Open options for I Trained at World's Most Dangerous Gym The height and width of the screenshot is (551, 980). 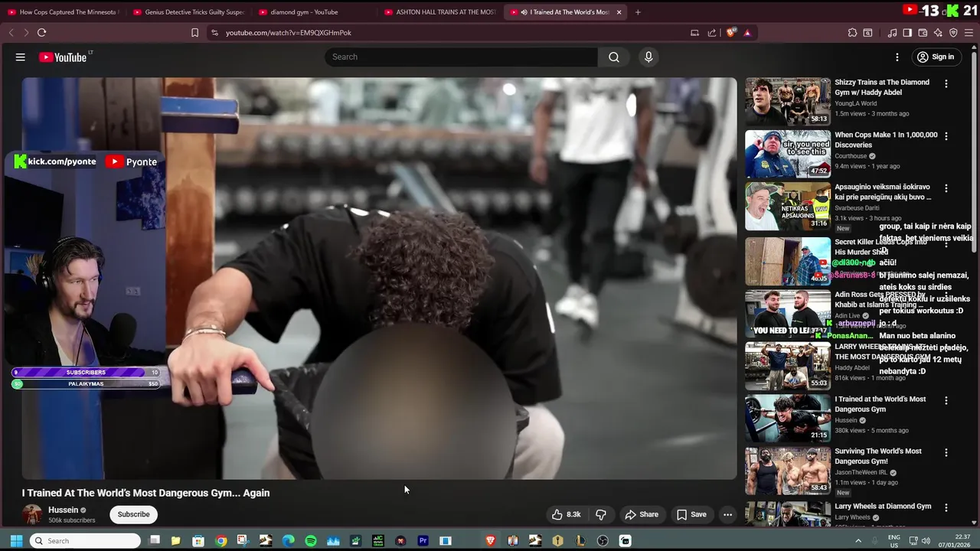pos(946,400)
